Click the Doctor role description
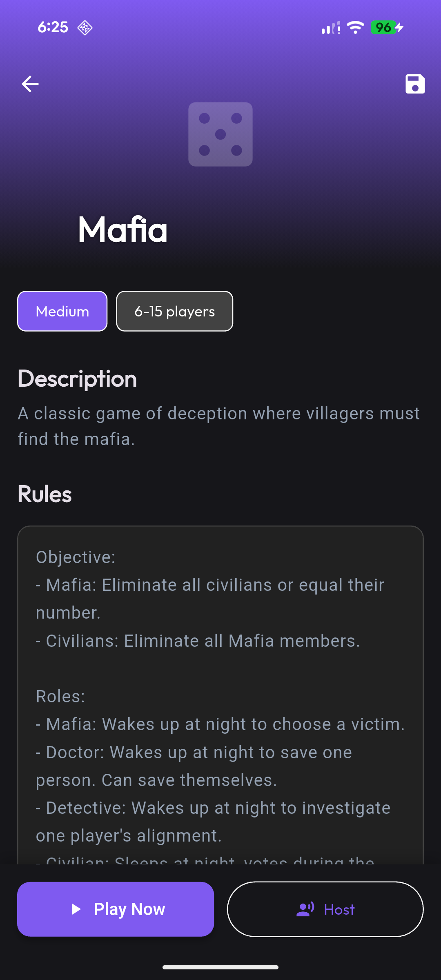441x980 pixels. click(194, 766)
